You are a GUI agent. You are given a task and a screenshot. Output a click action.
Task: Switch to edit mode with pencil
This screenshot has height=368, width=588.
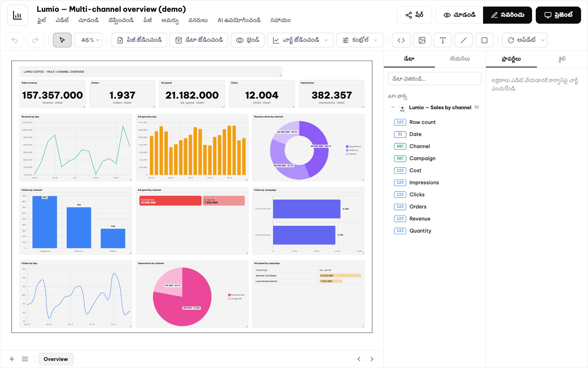click(x=507, y=15)
